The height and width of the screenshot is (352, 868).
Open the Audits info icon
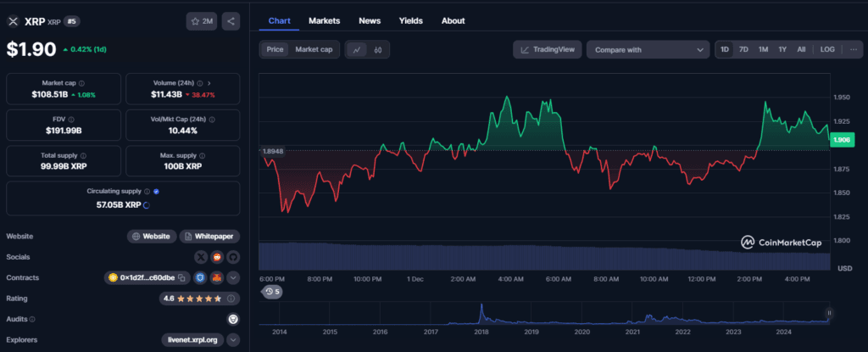(x=32, y=319)
